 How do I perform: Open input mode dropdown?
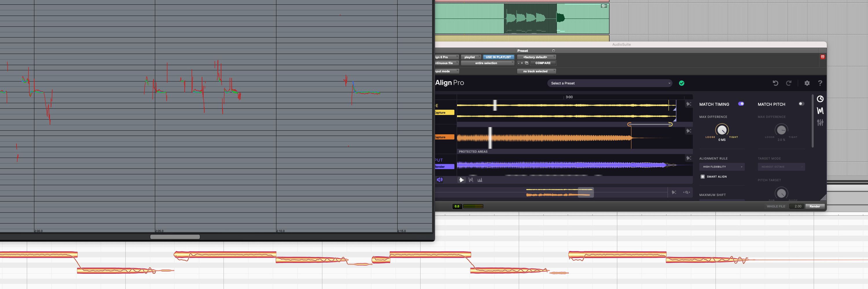click(447, 71)
